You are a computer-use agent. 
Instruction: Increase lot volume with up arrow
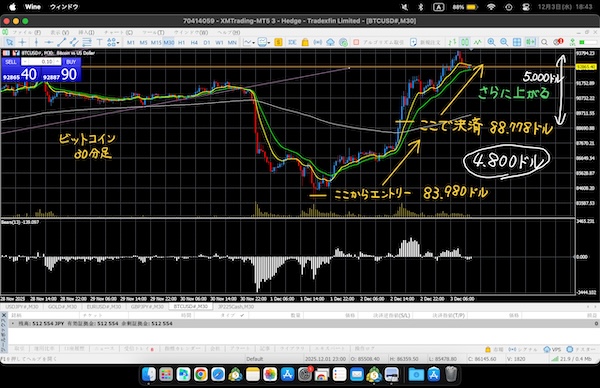[58, 62]
